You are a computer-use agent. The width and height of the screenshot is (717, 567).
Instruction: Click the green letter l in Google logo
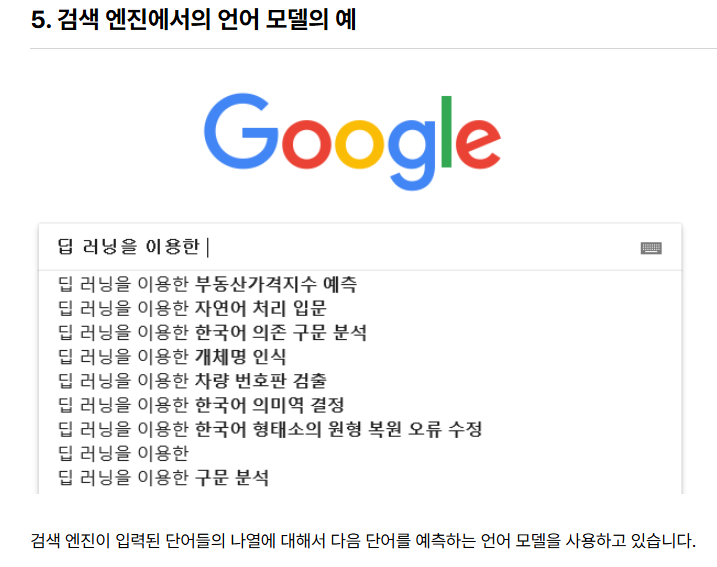[x=446, y=132]
